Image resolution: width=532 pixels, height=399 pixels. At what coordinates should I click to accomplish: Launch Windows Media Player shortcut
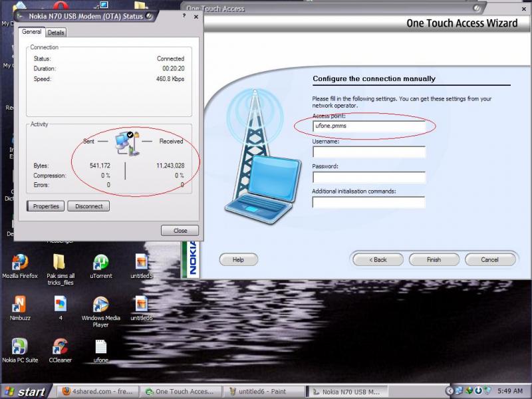pyautogui.click(x=101, y=311)
